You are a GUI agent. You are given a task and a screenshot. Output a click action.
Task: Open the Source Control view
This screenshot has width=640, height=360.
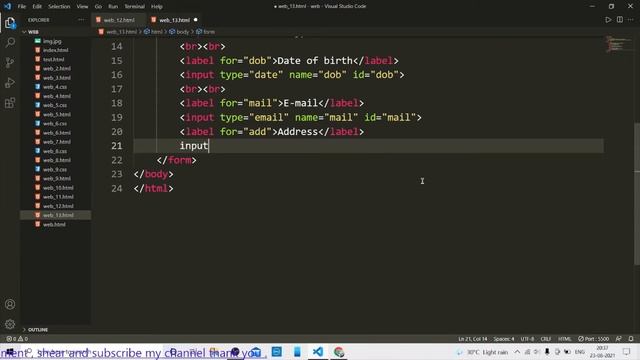[10, 62]
